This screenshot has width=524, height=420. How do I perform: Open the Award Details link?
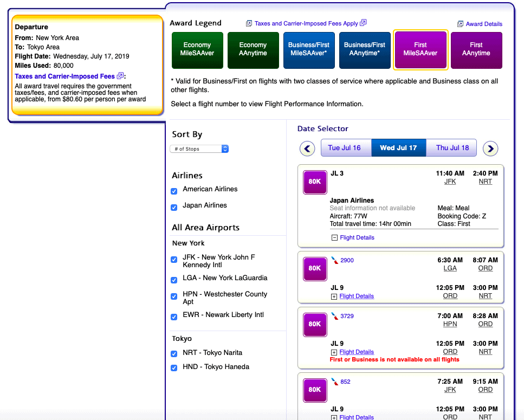click(x=484, y=24)
